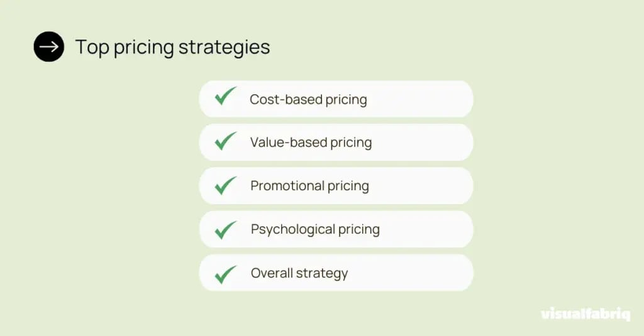Select the green check next to Promotional pricing
This screenshot has height=336, width=644.
(x=226, y=185)
